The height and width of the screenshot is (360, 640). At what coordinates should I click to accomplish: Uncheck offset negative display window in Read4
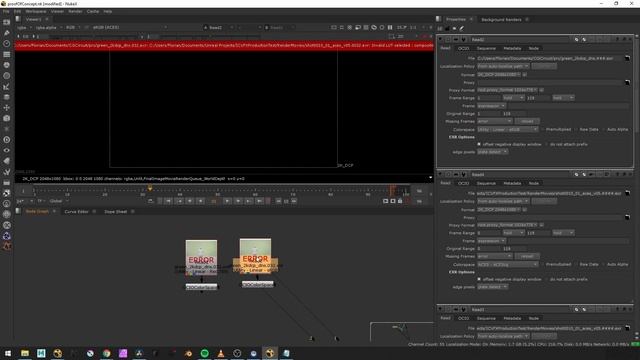pos(479,279)
